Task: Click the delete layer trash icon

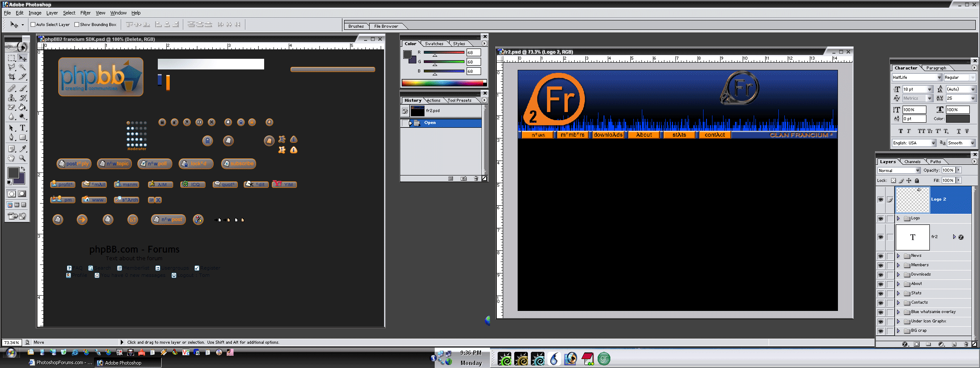Action: 966,344
